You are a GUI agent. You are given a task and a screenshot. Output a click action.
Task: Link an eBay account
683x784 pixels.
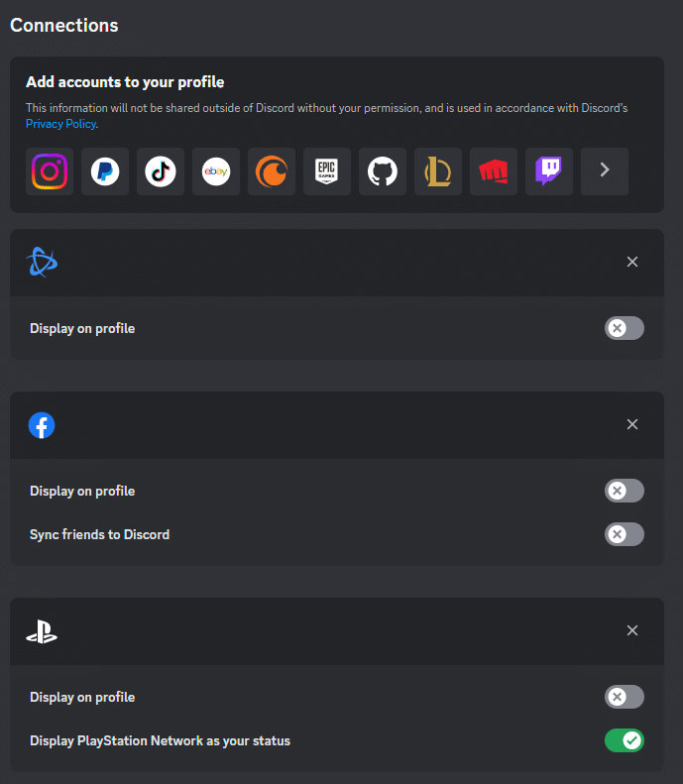click(x=216, y=171)
